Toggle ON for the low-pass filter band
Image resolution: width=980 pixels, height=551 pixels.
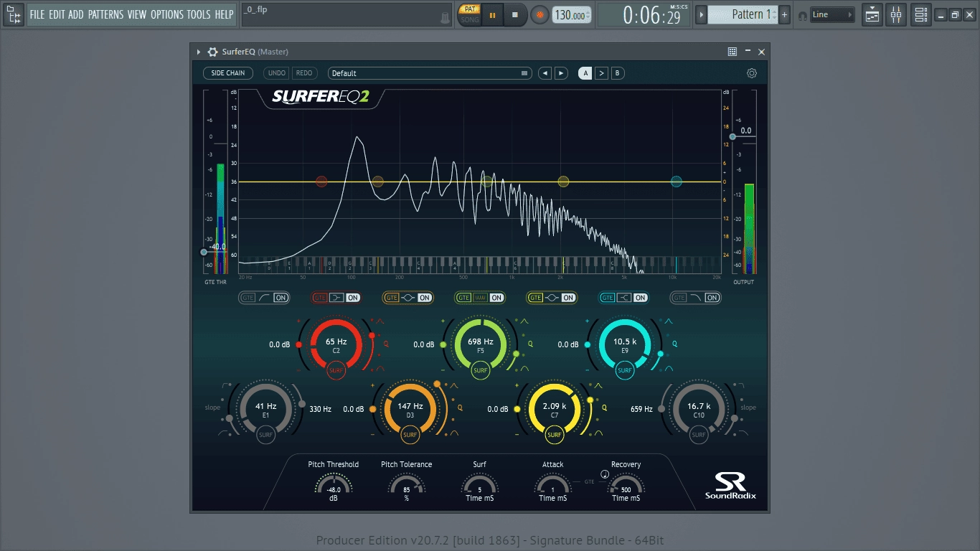(712, 298)
